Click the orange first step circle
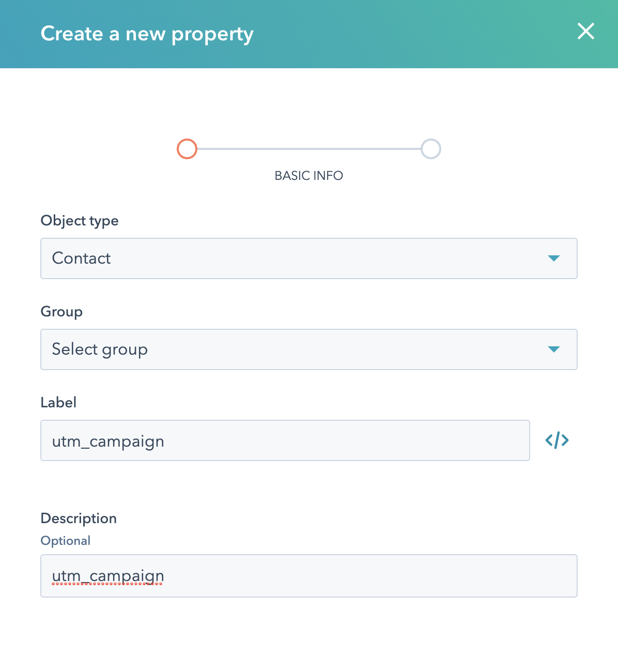The image size is (618, 672). coord(187,149)
